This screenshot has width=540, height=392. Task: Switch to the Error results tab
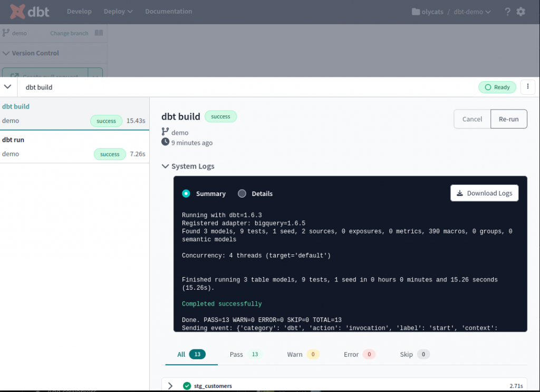pyautogui.click(x=359, y=354)
